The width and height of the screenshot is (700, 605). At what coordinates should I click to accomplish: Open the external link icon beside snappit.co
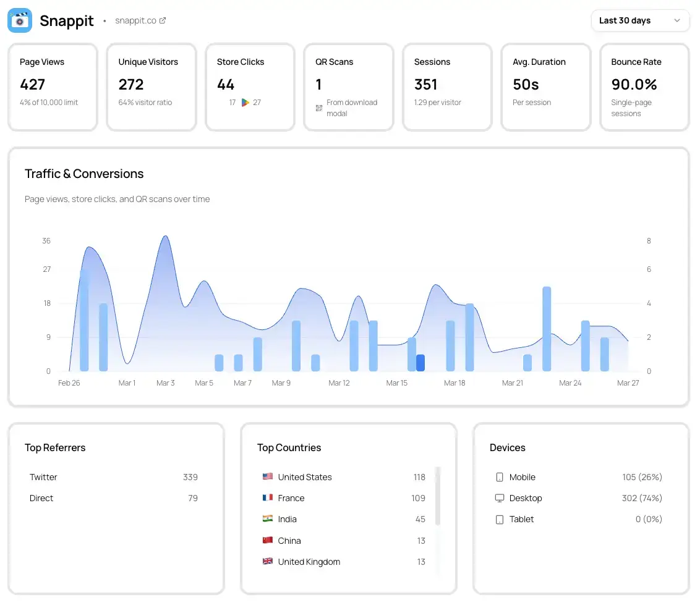click(x=163, y=20)
